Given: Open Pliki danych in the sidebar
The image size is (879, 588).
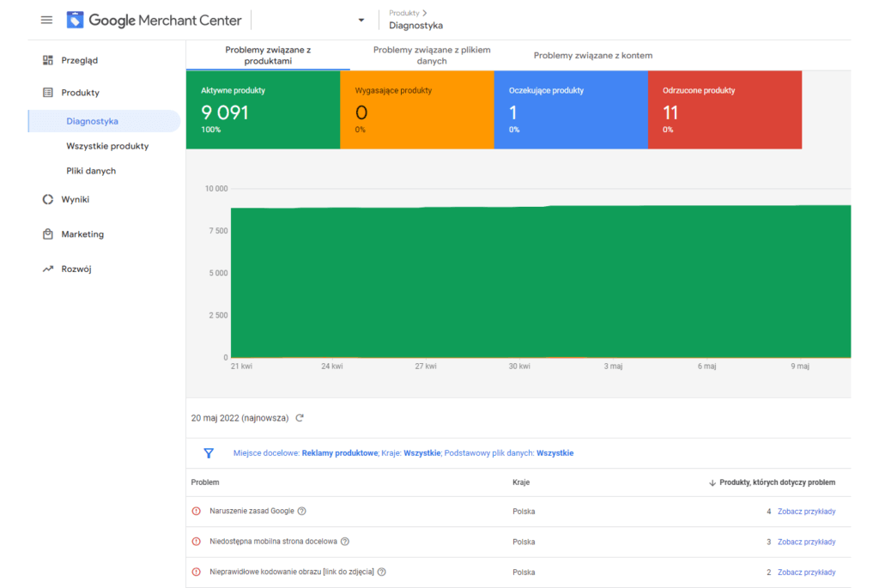Looking at the screenshot, I should (x=91, y=171).
